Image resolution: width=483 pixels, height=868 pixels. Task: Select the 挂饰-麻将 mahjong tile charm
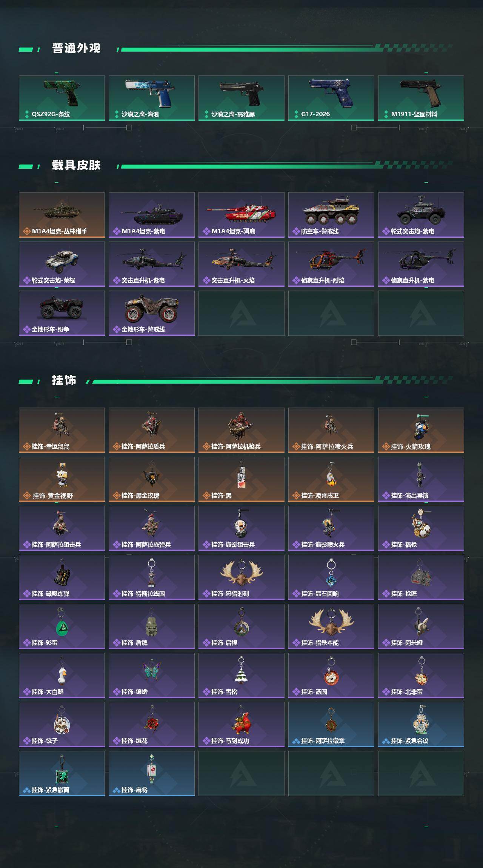point(152,774)
